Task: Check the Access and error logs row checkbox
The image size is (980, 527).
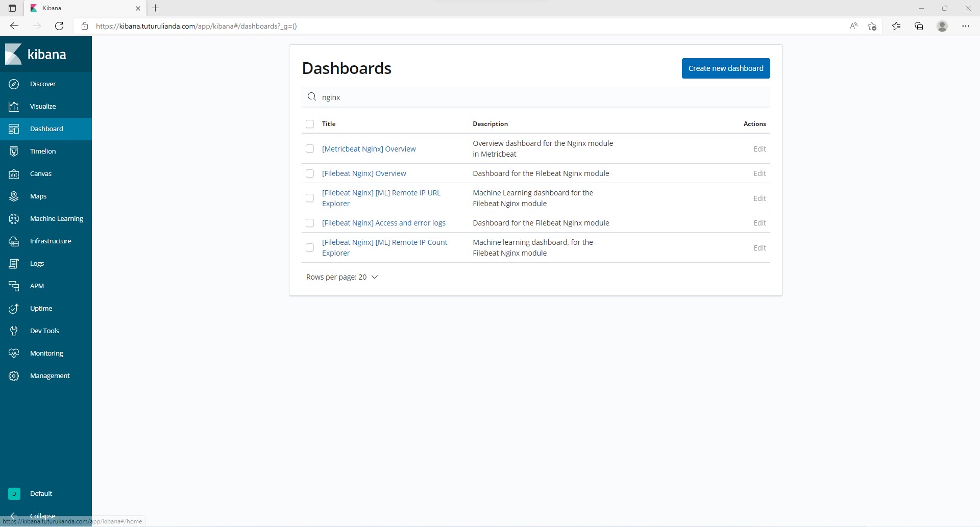Action: (x=310, y=223)
